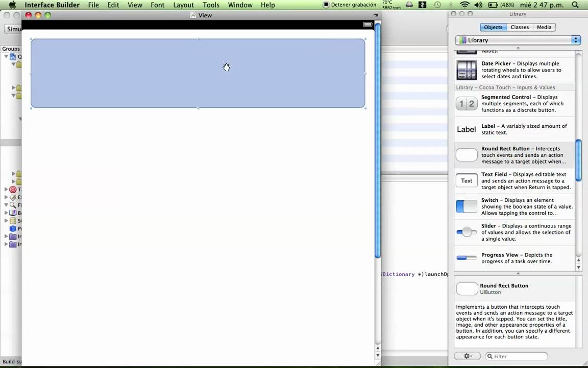The width and height of the screenshot is (588, 368).
Task: Select the Segmented Control object icon
Action: tap(467, 104)
